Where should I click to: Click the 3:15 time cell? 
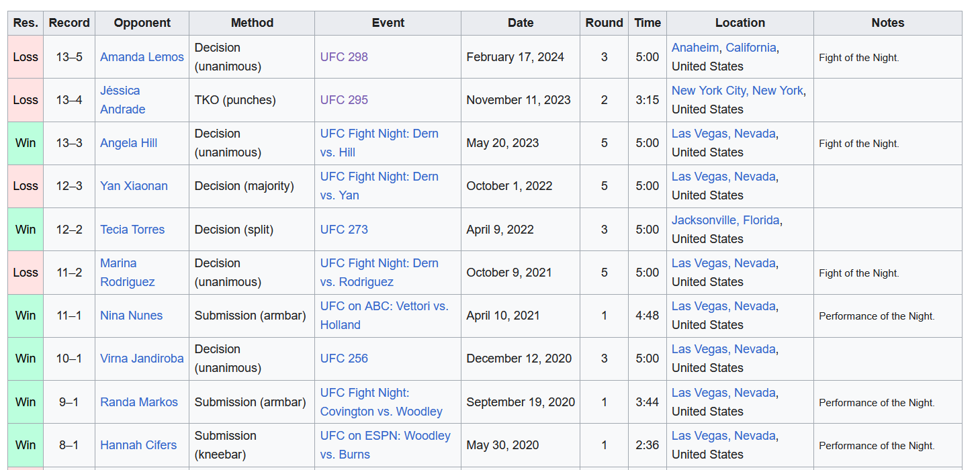pos(648,100)
